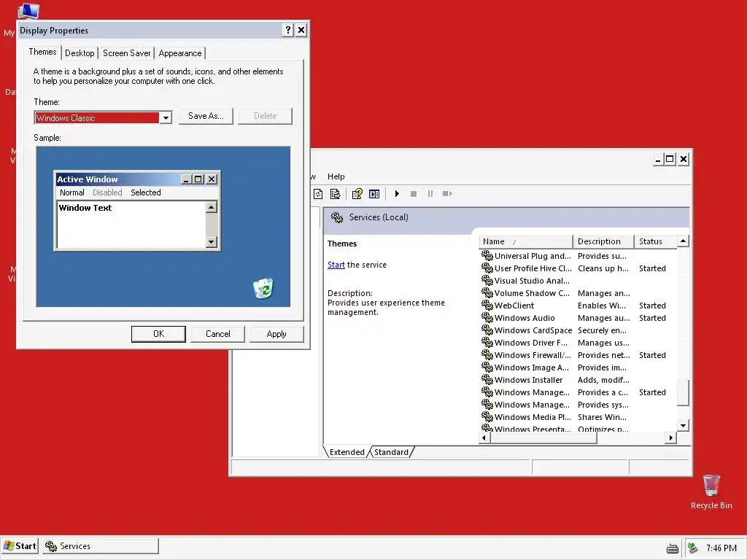
Task: Select the Windows Manage... row described Provides sys...
Action: [x=578, y=405]
